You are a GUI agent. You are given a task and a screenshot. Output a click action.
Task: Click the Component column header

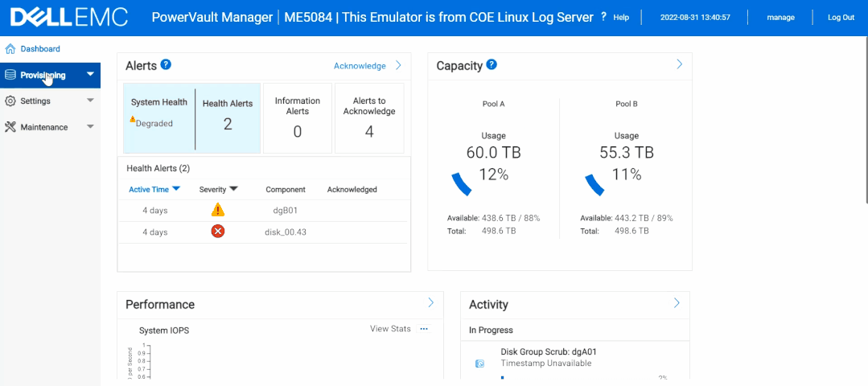(x=286, y=189)
